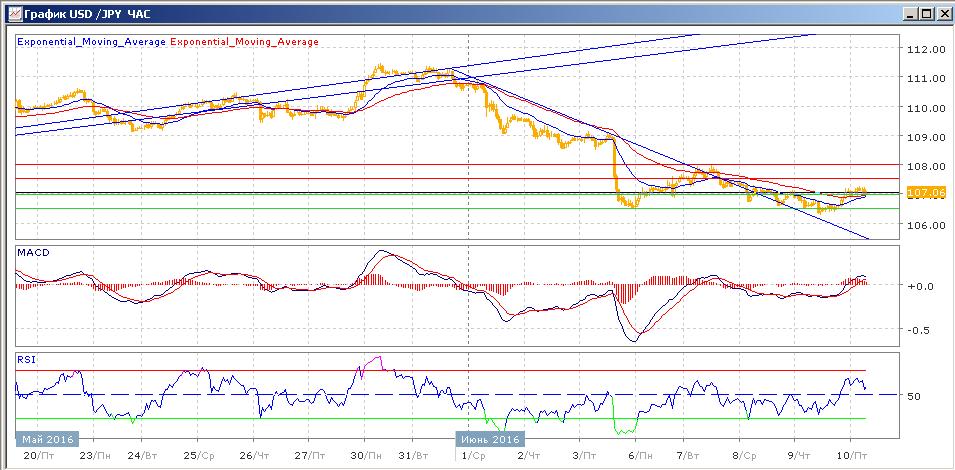Click the chart window title bar icon
Screen dimensions: 955x470
tap(14, 13)
